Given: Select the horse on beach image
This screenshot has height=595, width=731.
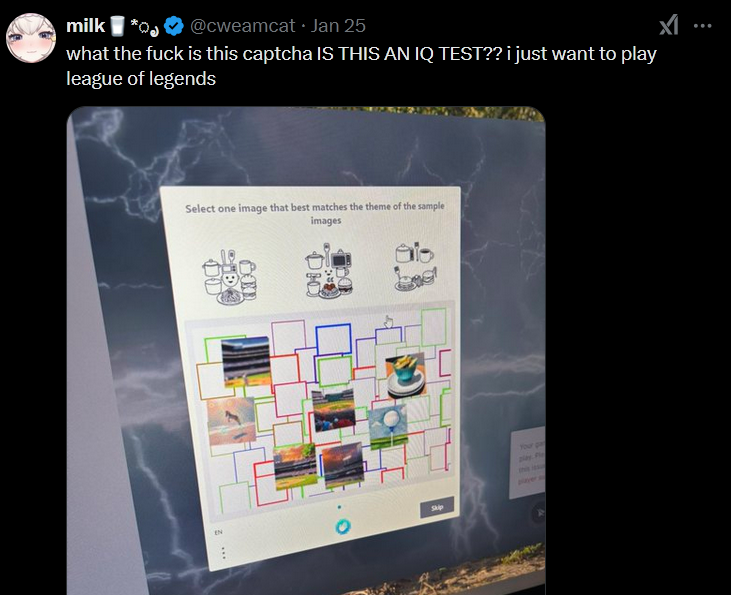Looking at the screenshot, I should click(x=231, y=421).
